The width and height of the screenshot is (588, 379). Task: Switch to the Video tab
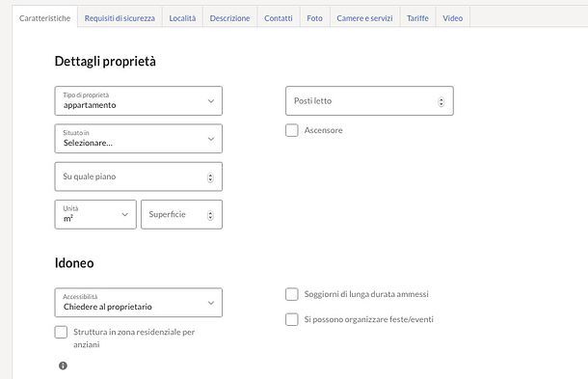tap(453, 18)
